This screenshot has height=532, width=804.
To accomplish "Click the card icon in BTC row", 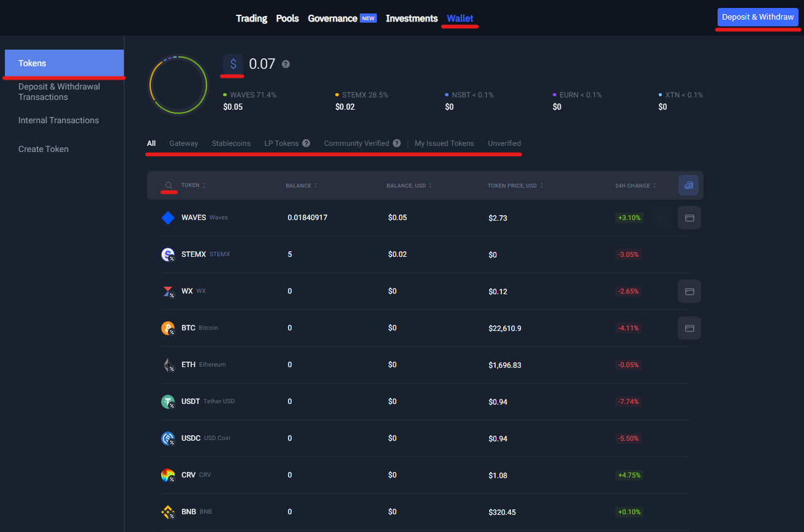I will point(689,328).
